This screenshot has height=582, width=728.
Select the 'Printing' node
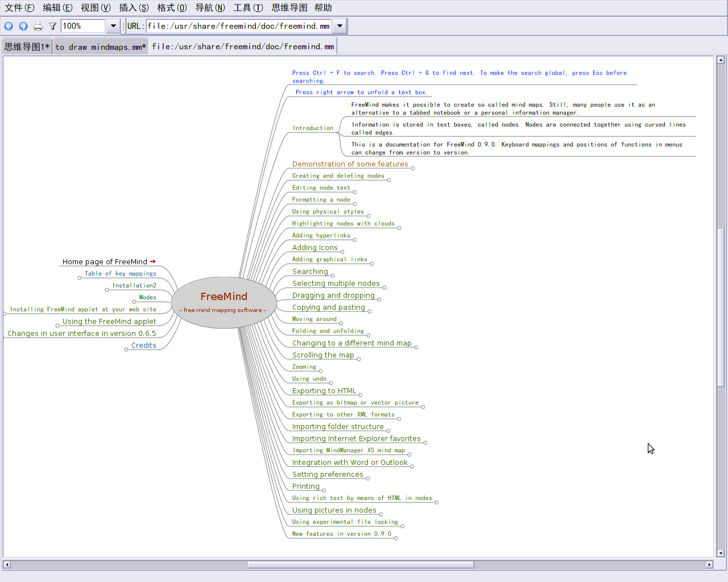[306, 487]
